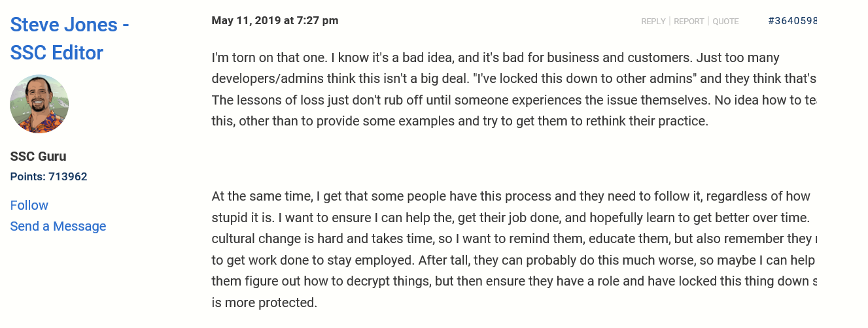
Task: Click the final line "is more protected."
Action: coord(264,303)
